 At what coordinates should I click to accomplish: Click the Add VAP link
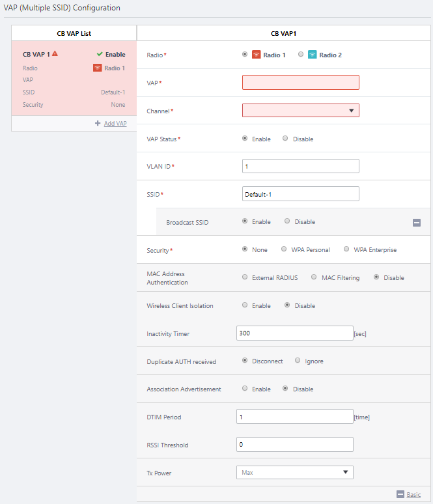(x=115, y=123)
